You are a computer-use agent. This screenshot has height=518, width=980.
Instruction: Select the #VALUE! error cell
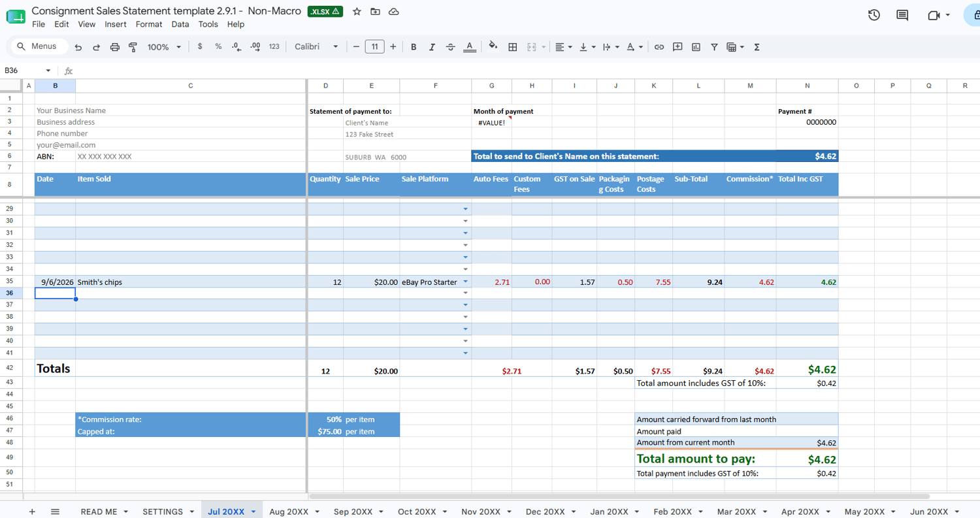click(x=491, y=123)
